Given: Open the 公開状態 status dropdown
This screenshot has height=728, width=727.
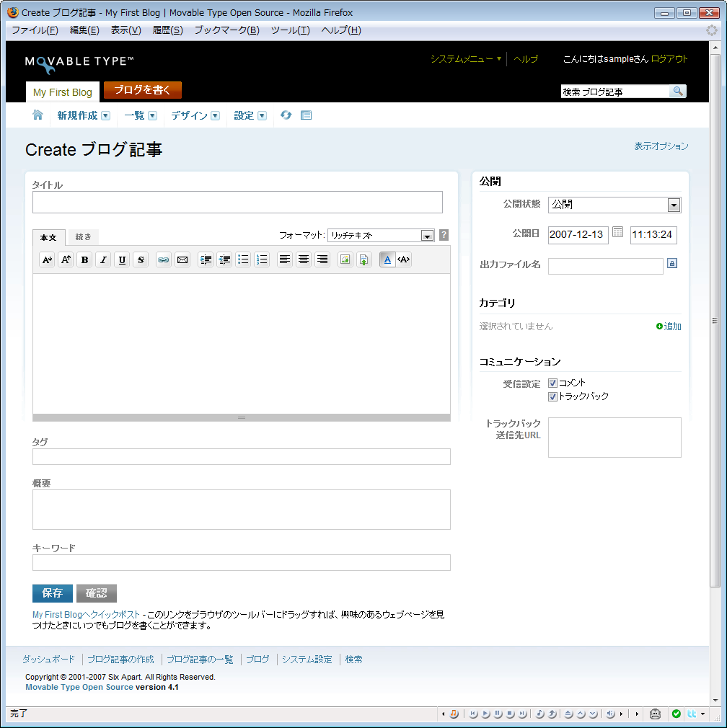Looking at the screenshot, I should 614,205.
